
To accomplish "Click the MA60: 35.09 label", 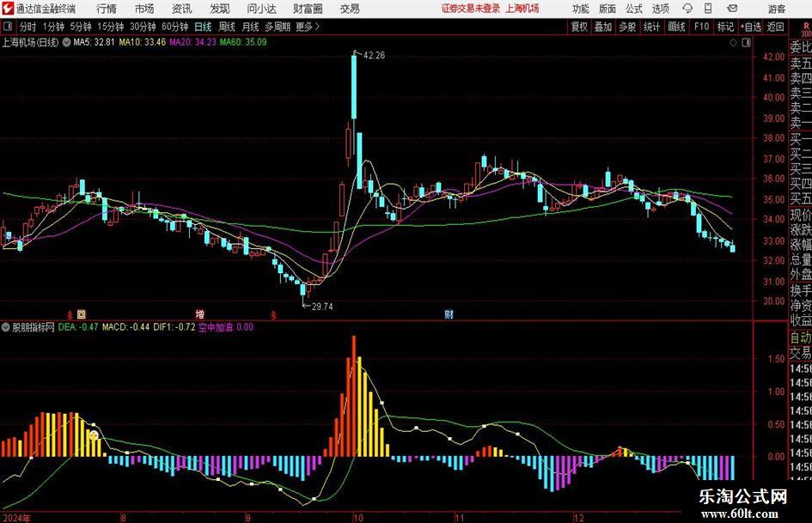I will click(243, 42).
